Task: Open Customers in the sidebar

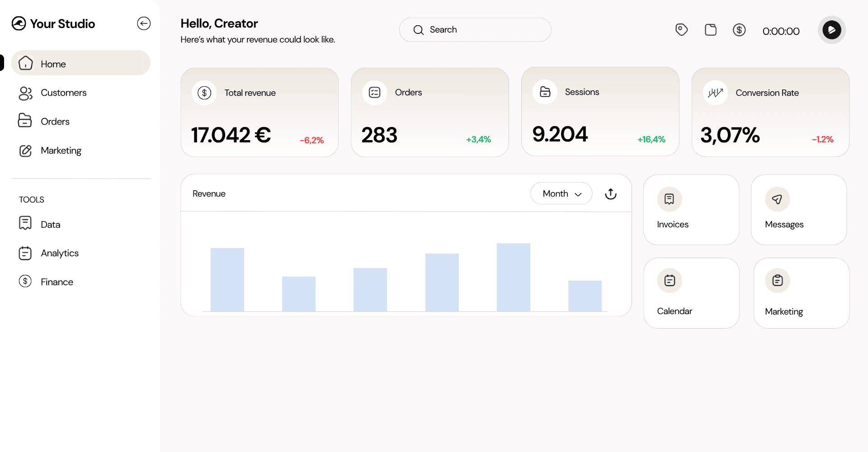Action: 63,93
